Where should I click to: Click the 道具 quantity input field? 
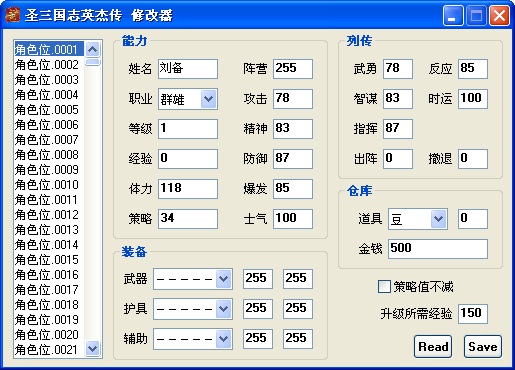pyautogui.click(x=473, y=219)
